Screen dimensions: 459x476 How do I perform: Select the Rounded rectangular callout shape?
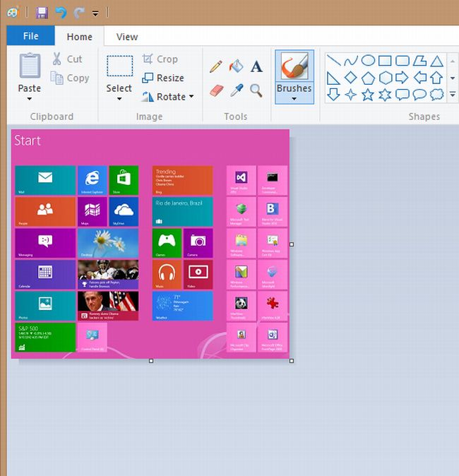coord(403,95)
